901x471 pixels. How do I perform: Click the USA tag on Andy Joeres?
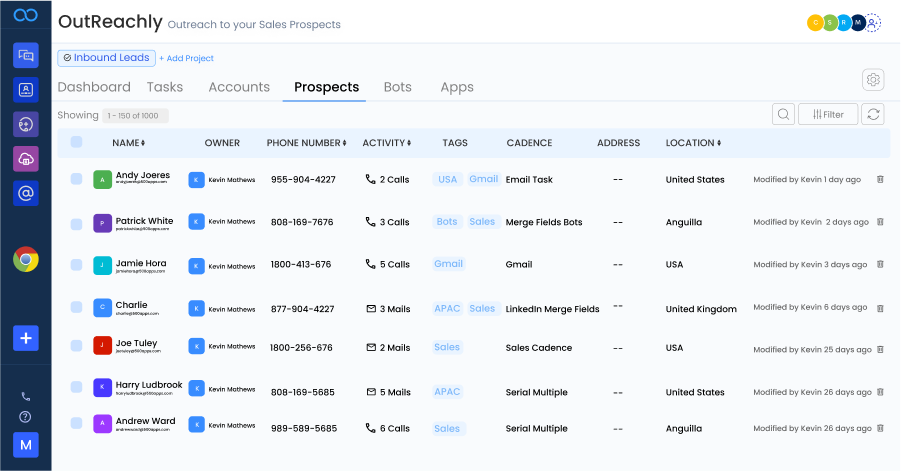(447, 180)
